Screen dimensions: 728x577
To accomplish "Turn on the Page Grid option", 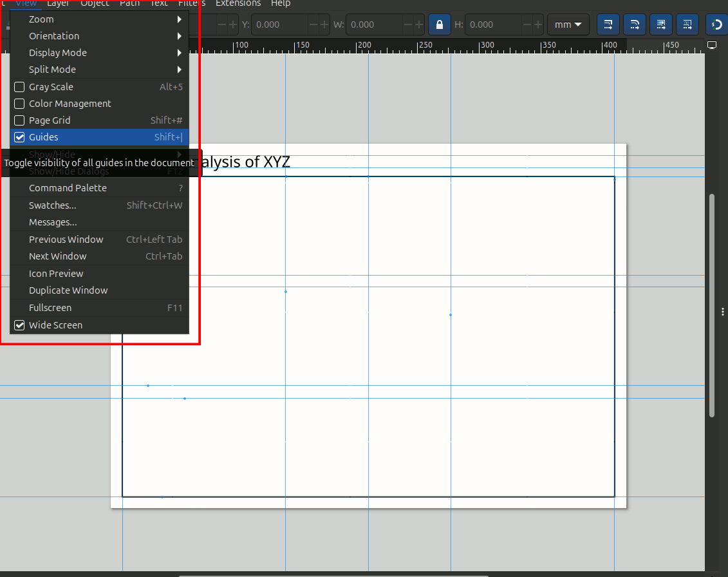I will click(19, 120).
